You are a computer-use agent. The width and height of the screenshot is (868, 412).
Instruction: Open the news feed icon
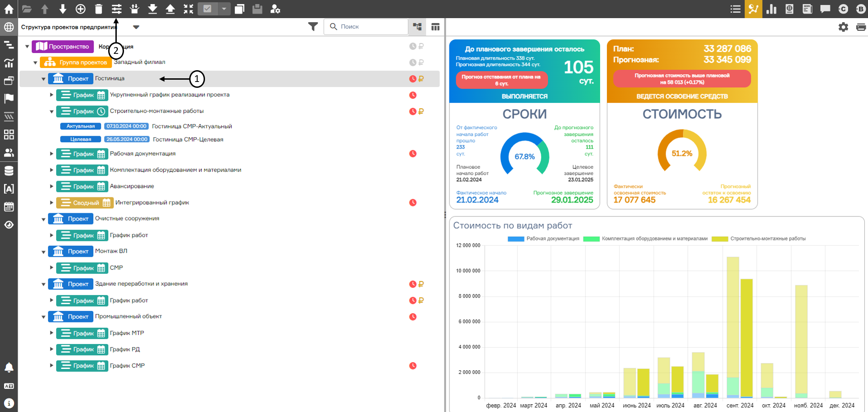click(x=807, y=9)
